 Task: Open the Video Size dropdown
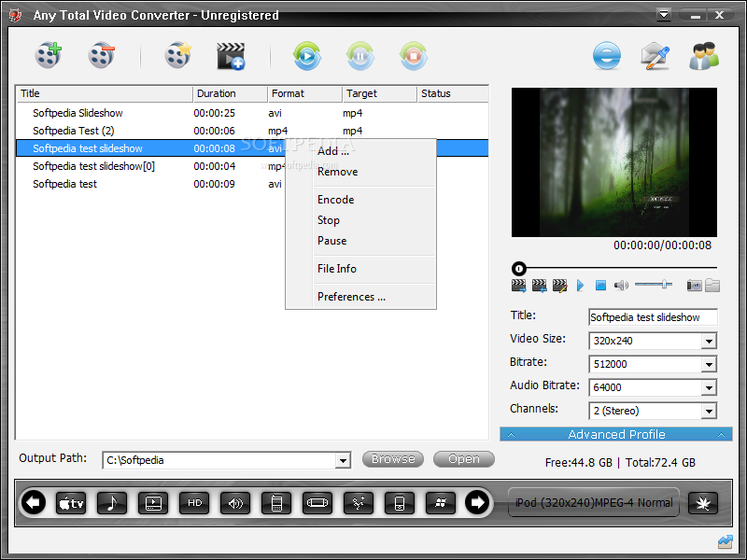coord(709,341)
